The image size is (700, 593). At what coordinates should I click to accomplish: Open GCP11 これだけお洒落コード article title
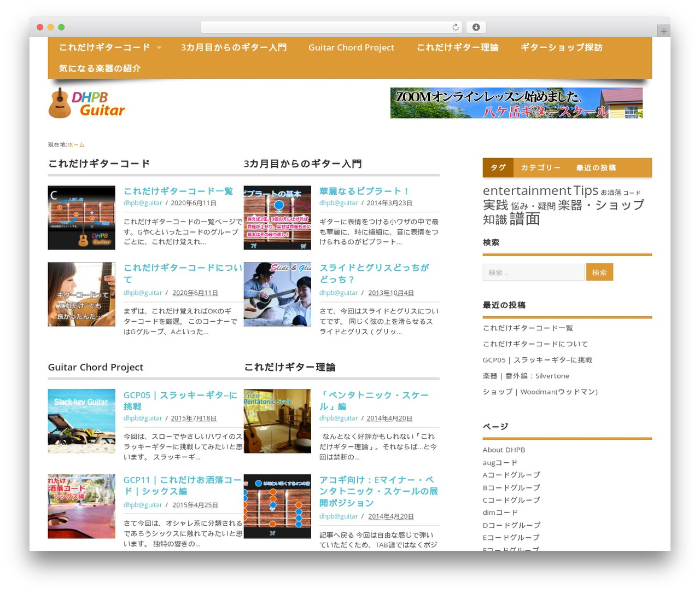183,486
